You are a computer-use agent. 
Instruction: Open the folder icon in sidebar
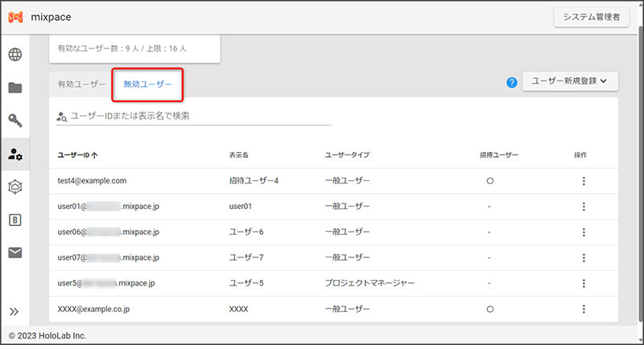pos(15,88)
